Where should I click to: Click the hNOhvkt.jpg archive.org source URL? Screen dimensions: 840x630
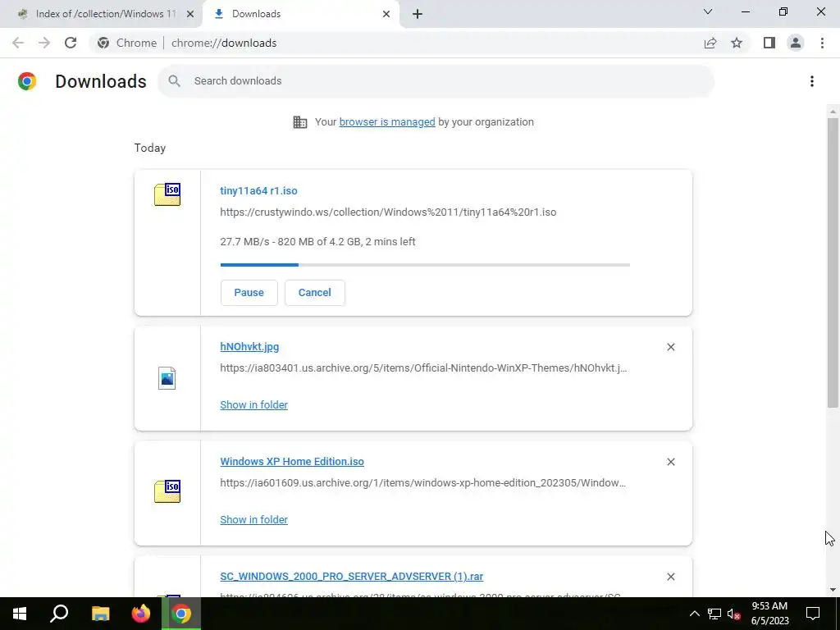coord(423,368)
